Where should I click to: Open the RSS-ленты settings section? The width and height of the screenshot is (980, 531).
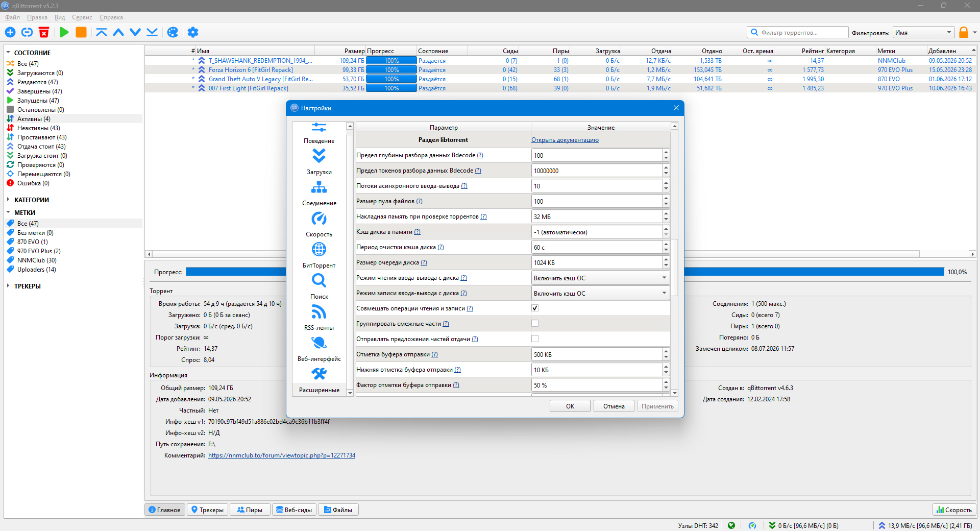tap(319, 318)
